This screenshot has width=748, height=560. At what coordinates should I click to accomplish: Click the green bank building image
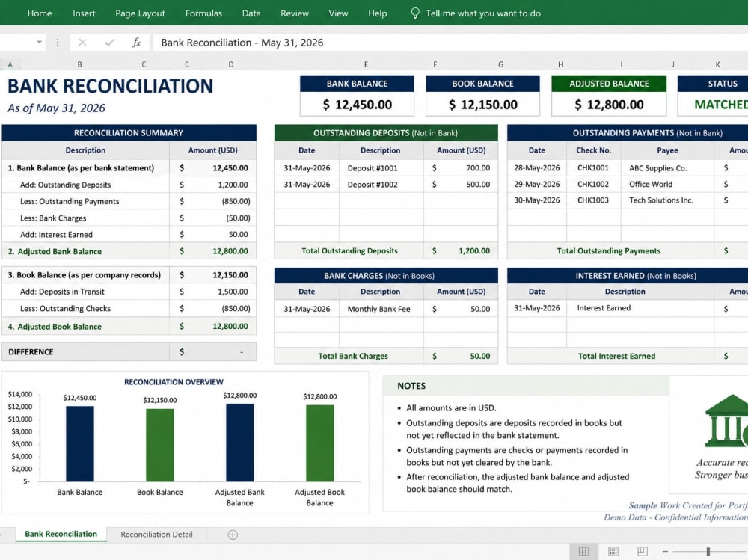coord(726,421)
